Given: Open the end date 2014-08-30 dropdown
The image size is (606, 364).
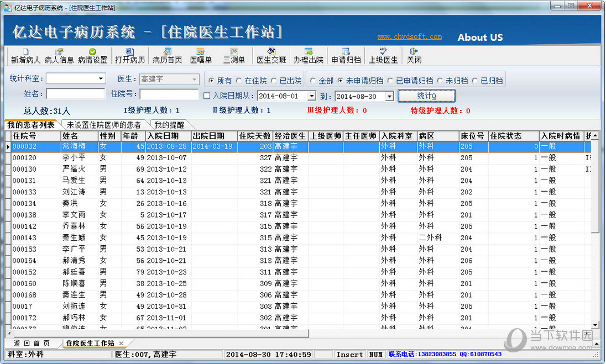Looking at the screenshot, I should click(x=390, y=96).
